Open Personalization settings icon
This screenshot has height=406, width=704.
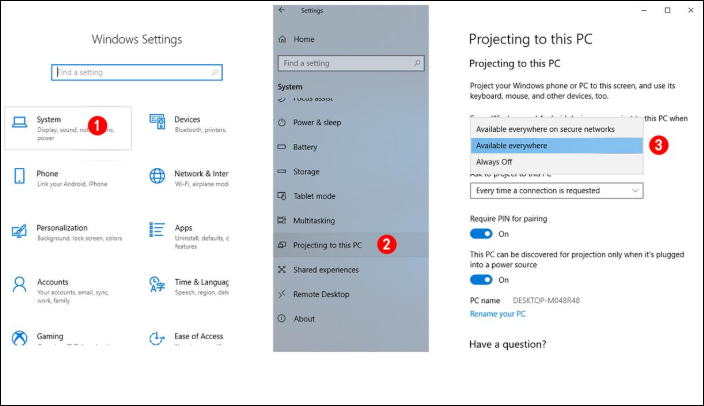pyautogui.click(x=20, y=230)
